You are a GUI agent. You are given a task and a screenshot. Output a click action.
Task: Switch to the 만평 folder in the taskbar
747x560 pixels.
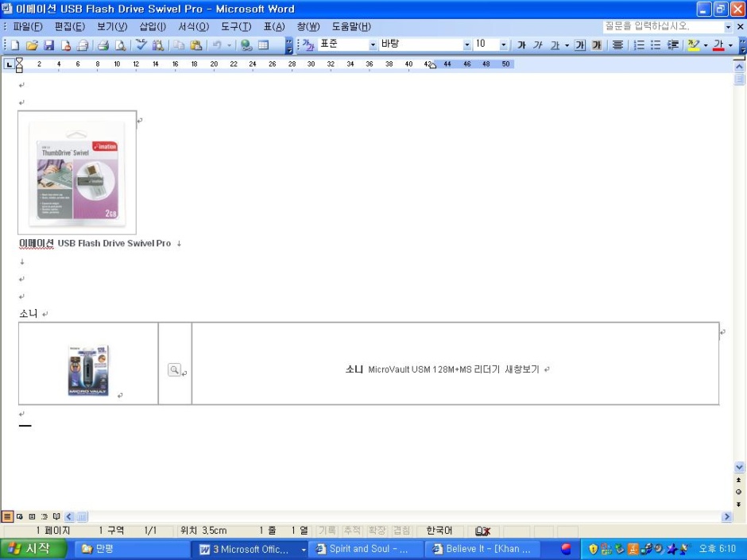click(130, 549)
